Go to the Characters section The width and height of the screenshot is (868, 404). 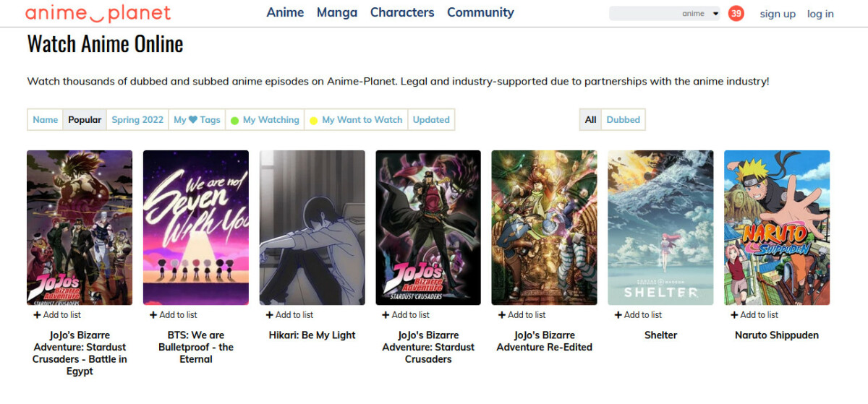click(402, 12)
